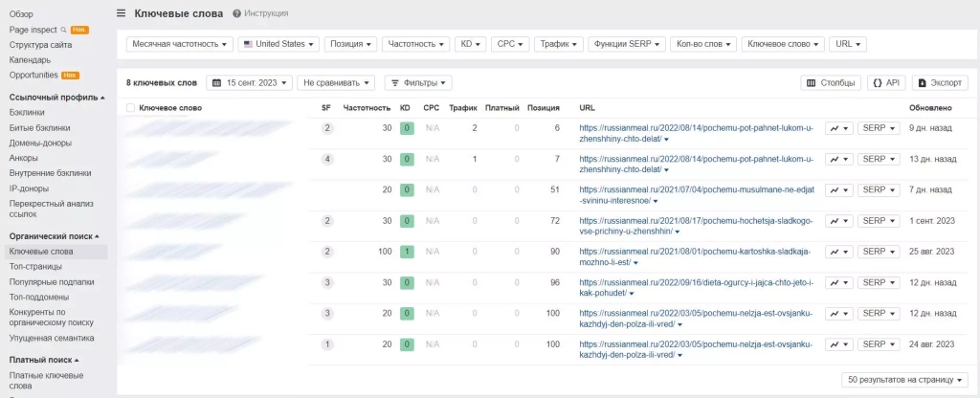This screenshot has width=980, height=398.
Task: Click the Экспорт export button
Action: click(x=940, y=82)
